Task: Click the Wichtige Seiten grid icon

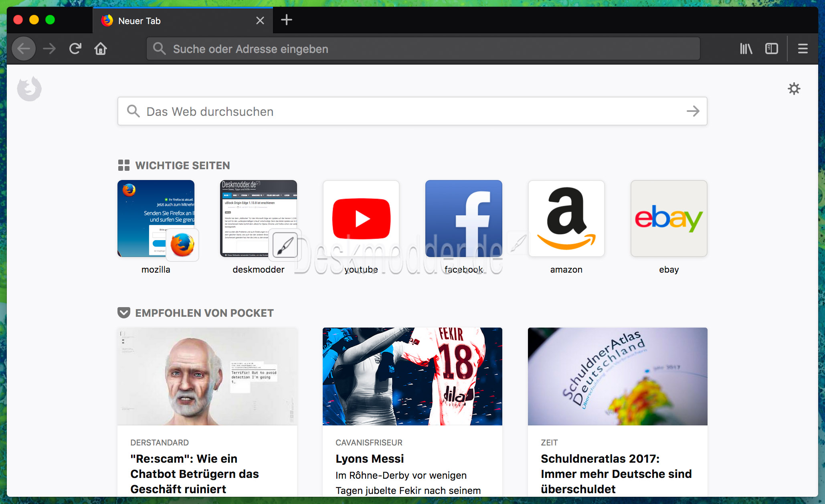Action: [x=124, y=165]
